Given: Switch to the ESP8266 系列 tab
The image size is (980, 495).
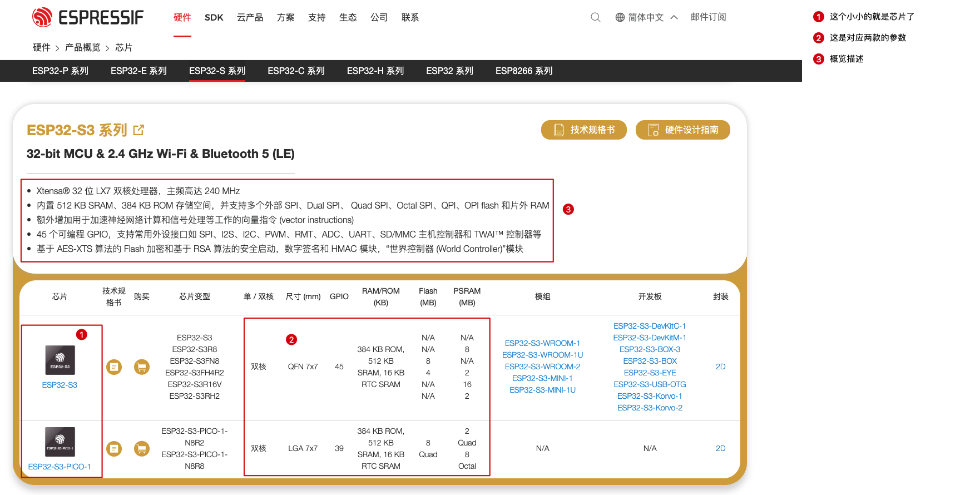Looking at the screenshot, I should tap(524, 71).
